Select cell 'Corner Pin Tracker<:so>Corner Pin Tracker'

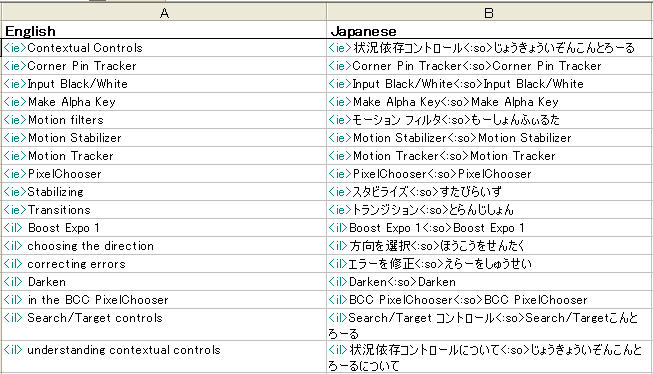pyautogui.click(x=489, y=66)
